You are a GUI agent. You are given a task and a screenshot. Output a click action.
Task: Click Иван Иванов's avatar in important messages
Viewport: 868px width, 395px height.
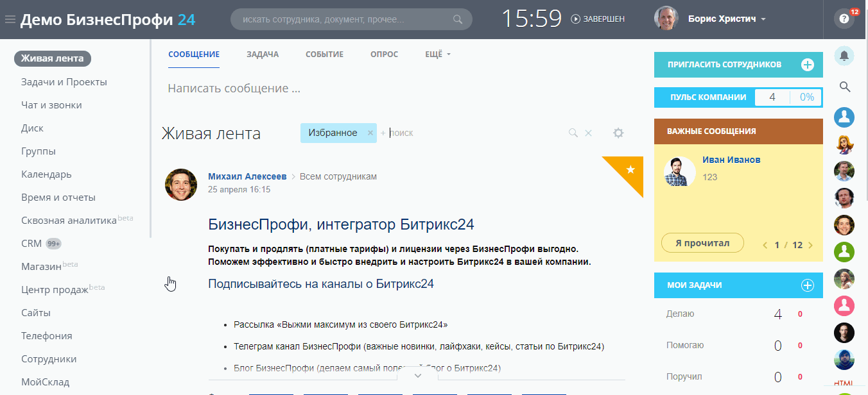[x=679, y=172]
